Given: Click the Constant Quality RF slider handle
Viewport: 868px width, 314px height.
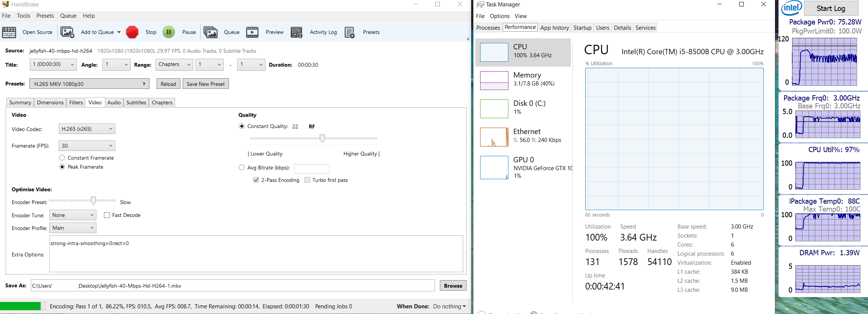Looking at the screenshot, I should 322,138.
